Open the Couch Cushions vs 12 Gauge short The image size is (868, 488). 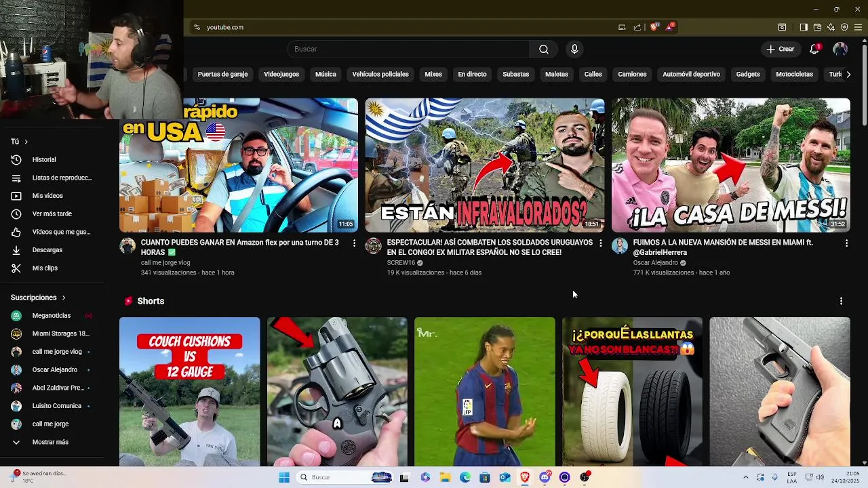click(x=189, y=392)
